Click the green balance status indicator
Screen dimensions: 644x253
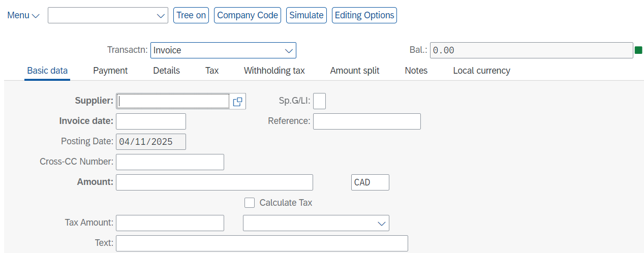[638, 50]
